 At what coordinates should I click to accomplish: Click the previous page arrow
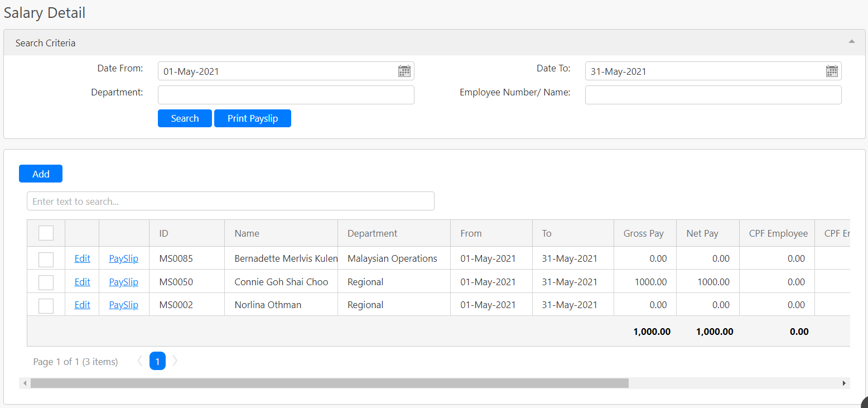click(140, 361)
